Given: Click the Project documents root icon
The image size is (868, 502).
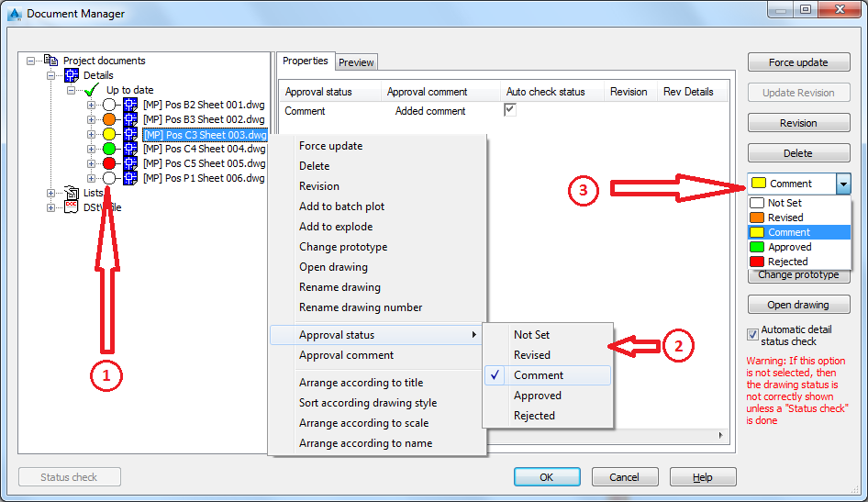Looking at the screenshot, I should click(51, 60).
